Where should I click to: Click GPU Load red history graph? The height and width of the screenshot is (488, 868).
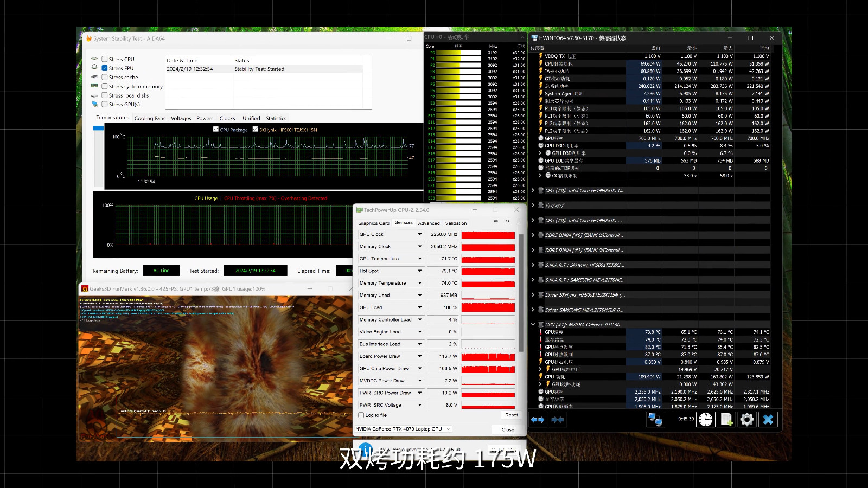coord(488,307)
